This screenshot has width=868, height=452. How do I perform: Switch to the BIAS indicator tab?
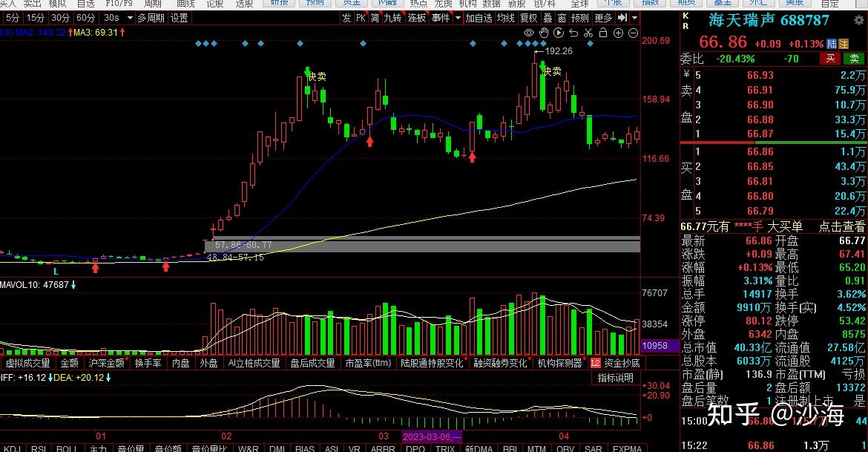(x=304, y=448)
